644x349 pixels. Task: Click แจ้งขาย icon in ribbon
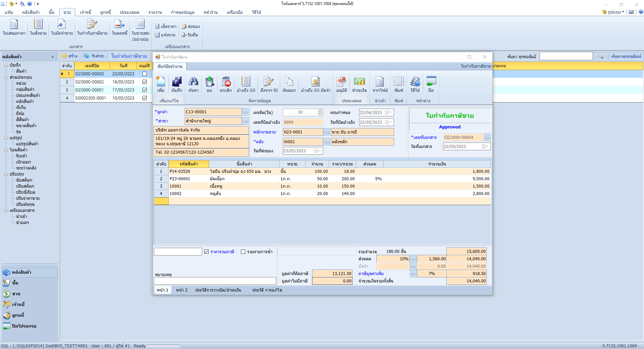click(165, 35)
